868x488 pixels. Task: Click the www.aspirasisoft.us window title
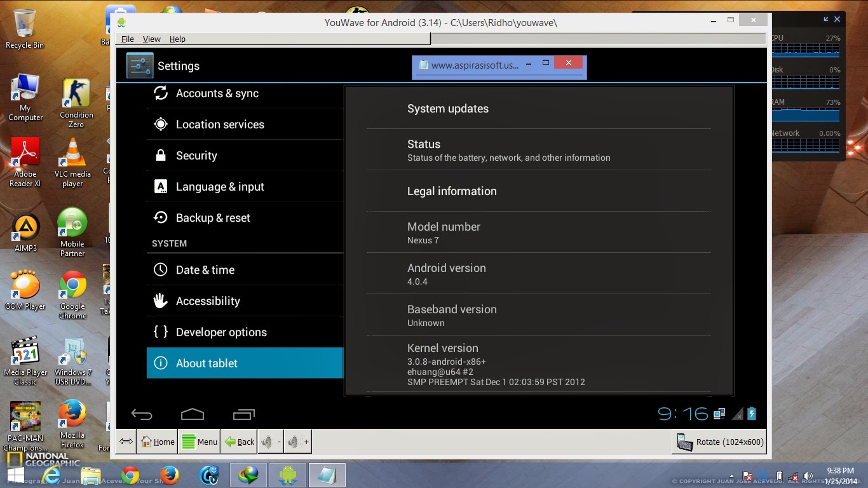coord(475,65)
